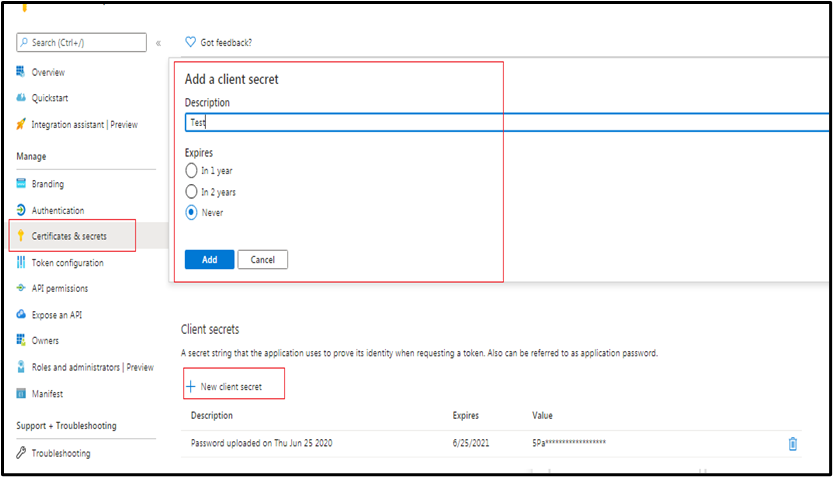Screen dimensions: 833x477
Task: Delete the client secret with trash icon
Action: [x=793, y=444]
